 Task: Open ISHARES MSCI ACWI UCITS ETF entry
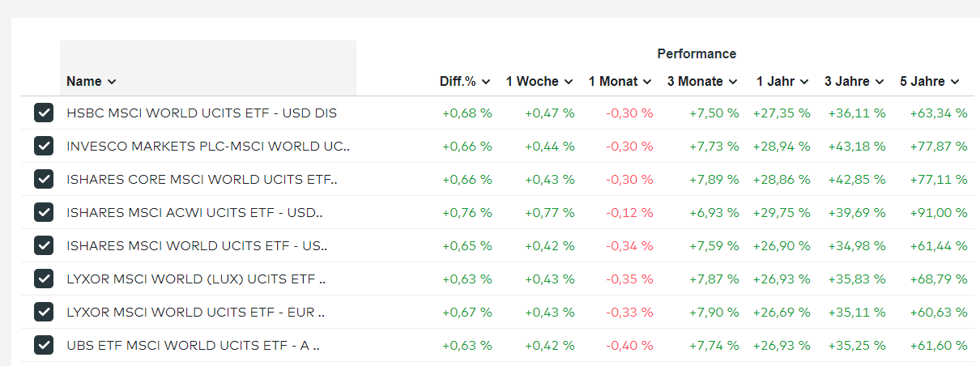pos(194,213)
